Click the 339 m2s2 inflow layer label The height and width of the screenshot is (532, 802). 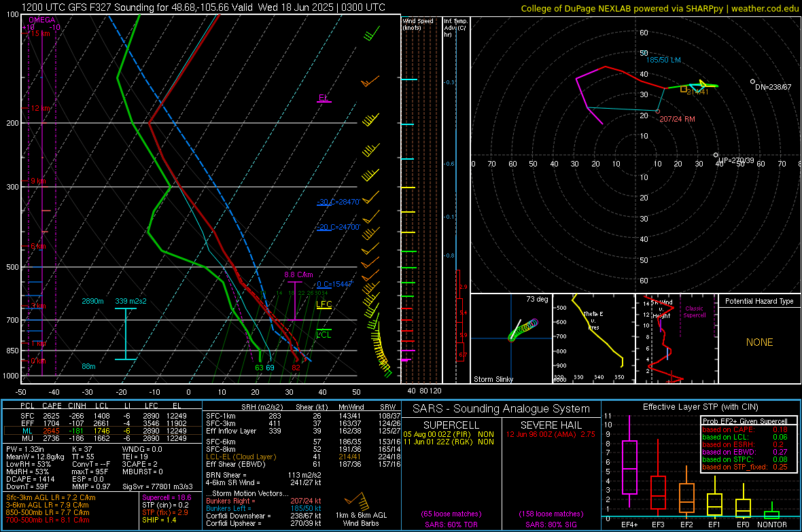(x=130, y=301)
